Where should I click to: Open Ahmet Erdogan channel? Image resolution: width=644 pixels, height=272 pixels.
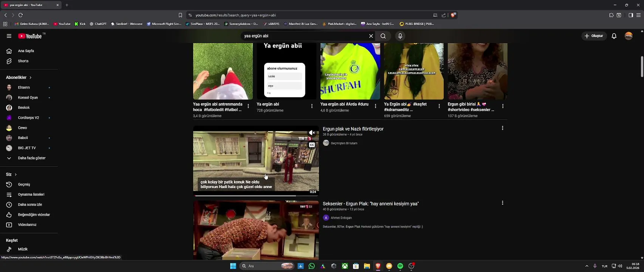point(341,218)
